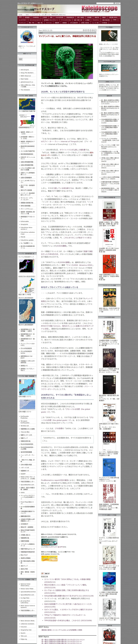Visit the Ice Age Now link

[x=25, y=598]
